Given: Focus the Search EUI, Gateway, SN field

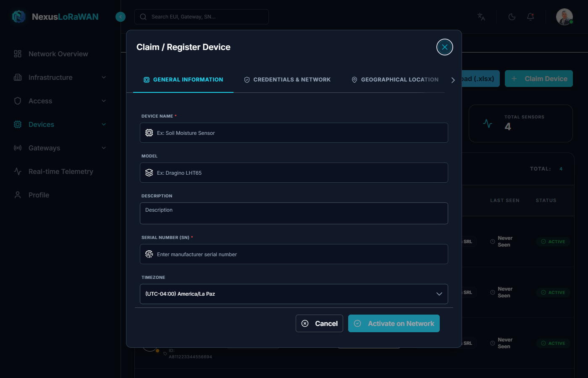Looking at the screenshot, I should (202, 17).
